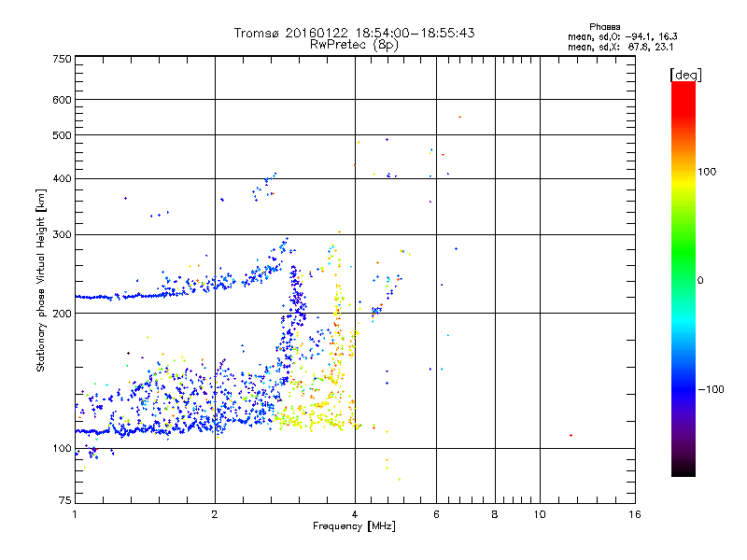Click the 'Frequency [MHz]' axis label
This screenshot has height=560, width=747.
click(x=354, y=526)
